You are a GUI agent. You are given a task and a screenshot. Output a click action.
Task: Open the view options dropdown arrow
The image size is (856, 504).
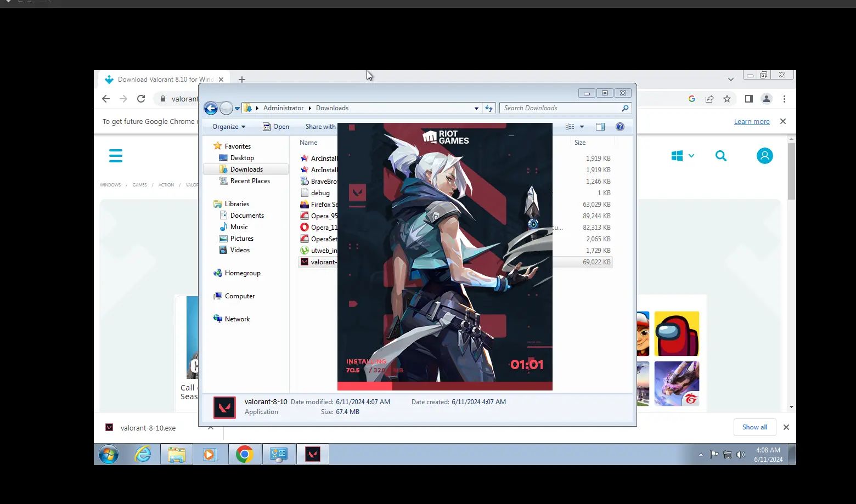click(x=582, y=127)
